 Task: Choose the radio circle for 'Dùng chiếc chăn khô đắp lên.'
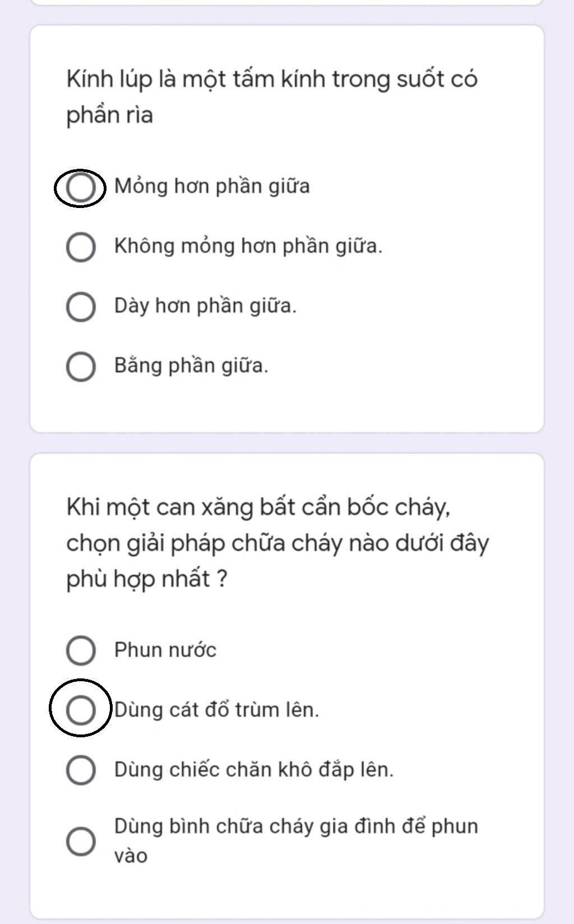(81, 769)
